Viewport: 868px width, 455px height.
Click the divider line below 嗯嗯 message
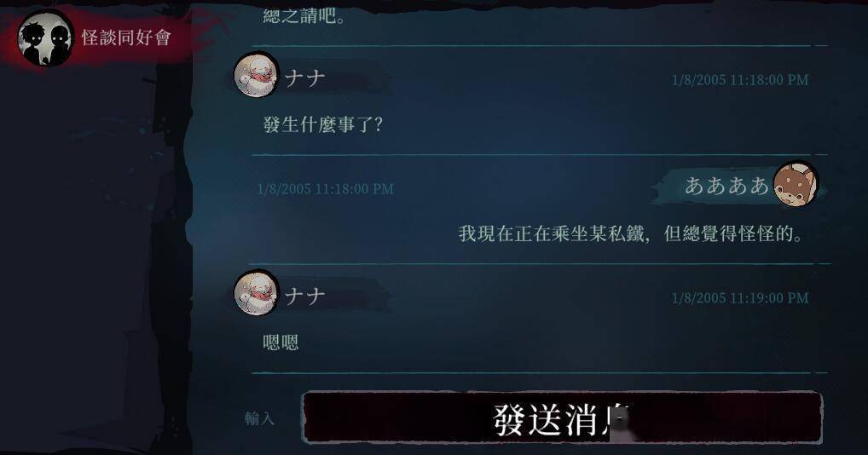click(540, 373)
